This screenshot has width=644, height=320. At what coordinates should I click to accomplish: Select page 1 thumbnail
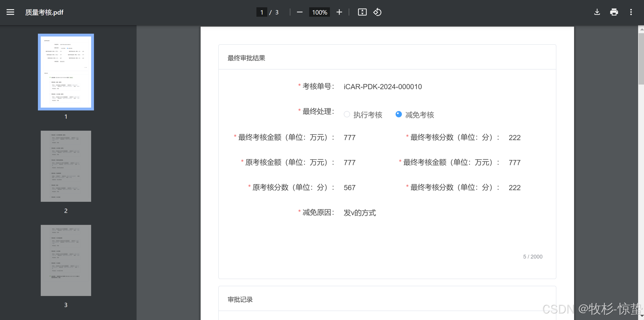[x=66, y=72]
